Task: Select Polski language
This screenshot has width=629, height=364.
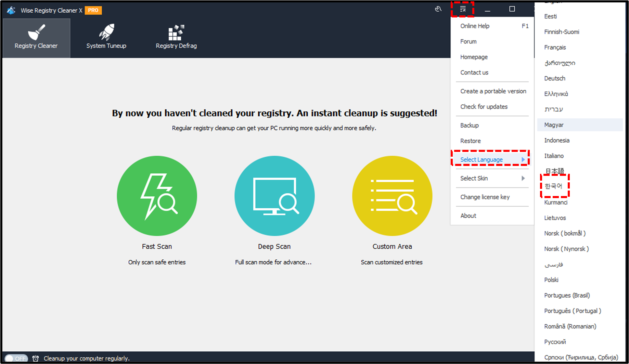Action: (x=580, y=280)
